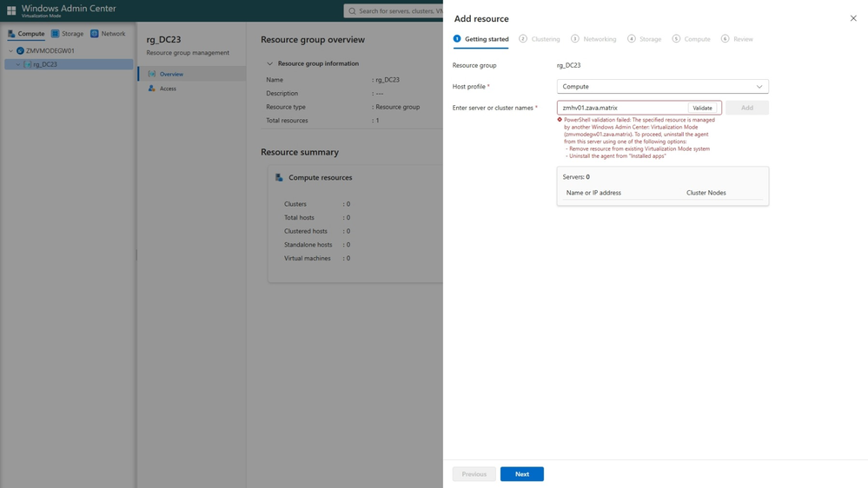Open the Host profile dropdown

[x=663, y=87]
